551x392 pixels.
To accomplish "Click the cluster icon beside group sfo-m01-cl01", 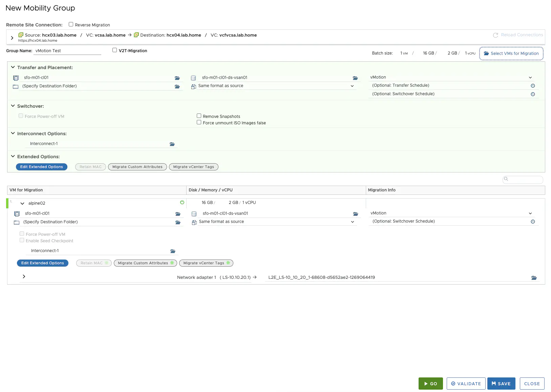I will [x=16, y=78].
